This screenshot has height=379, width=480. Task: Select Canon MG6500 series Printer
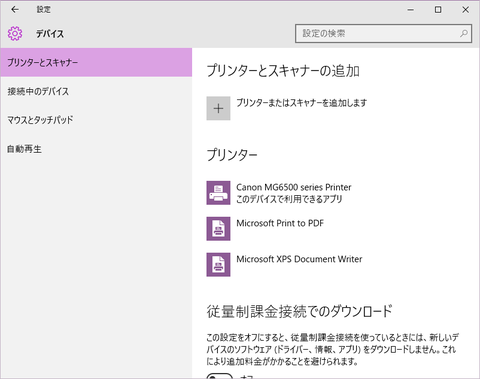coord(294,187)
